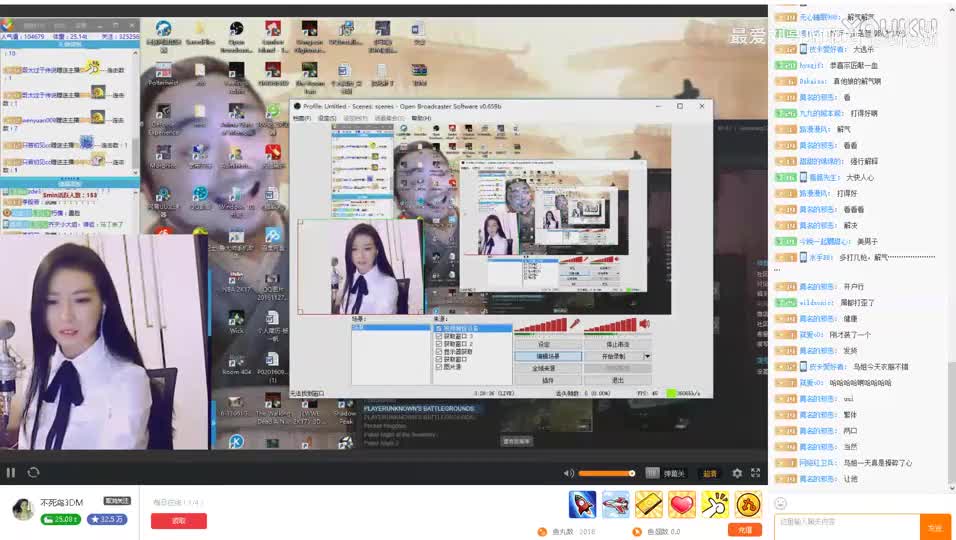Screen dimensions: 956x540
Task: Click the green 25.08t weight badge
Action: 60,519
